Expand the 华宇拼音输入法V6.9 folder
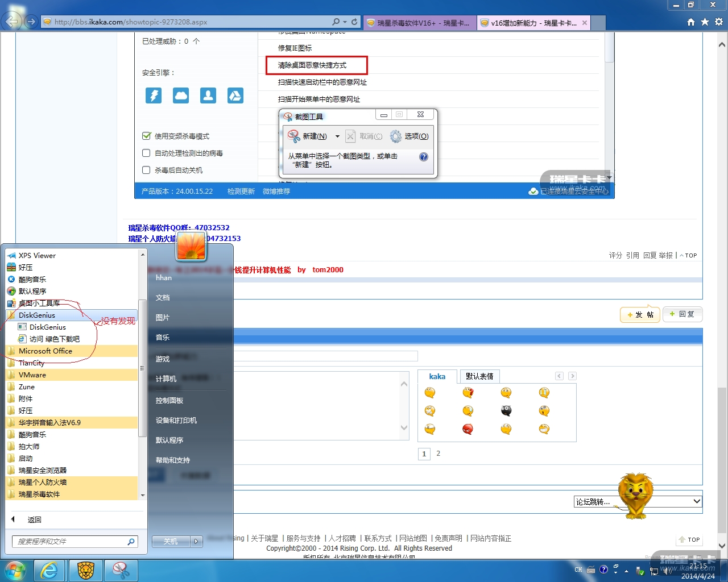The height and width of the screenshot is (582, 728). coord(72,422)
